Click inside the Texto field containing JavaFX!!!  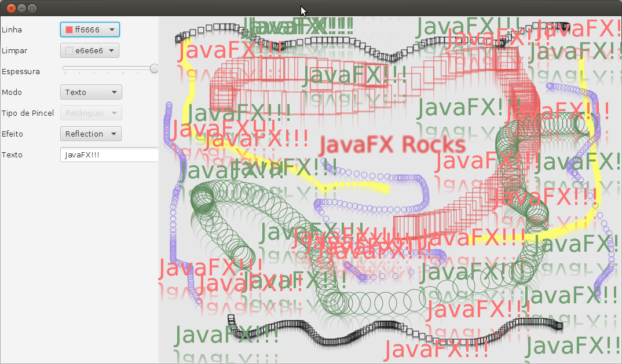[109, 155]
